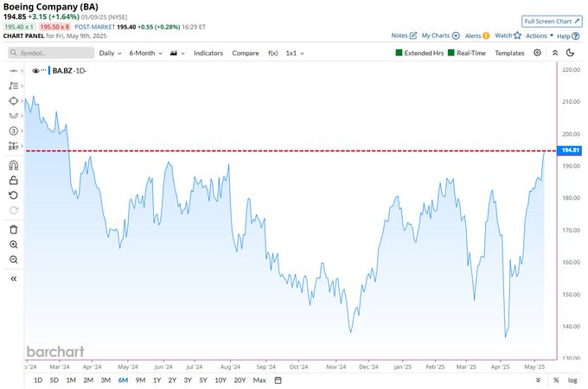Toggle log scale
Screen dimensions: 588x389
(572, 380)
